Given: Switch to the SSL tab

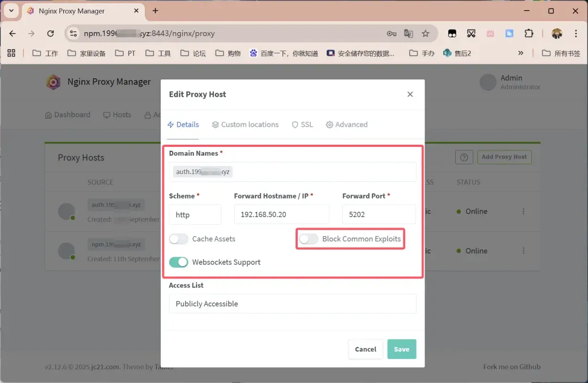Looking at the screenshot, I should tap(302, 125).
